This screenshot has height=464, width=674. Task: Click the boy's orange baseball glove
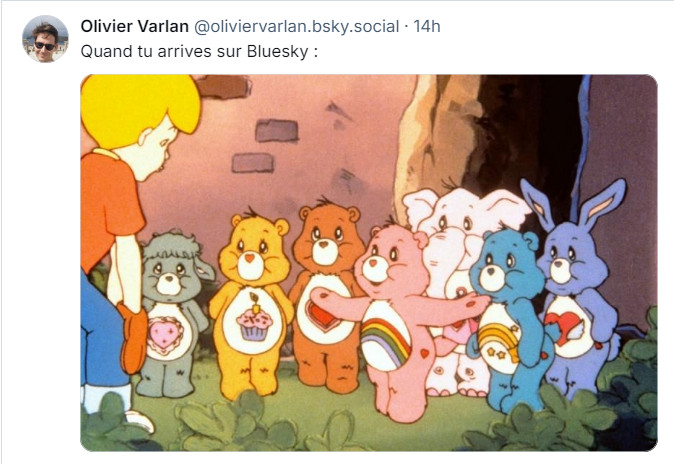pos(134,335)
